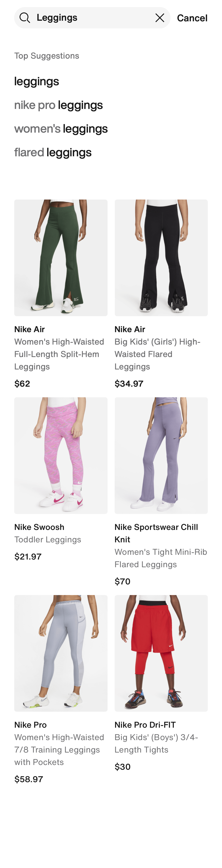Open black Nike Air flared leggings image
Viewport: 222px width, 868px height.
point(161,258)
